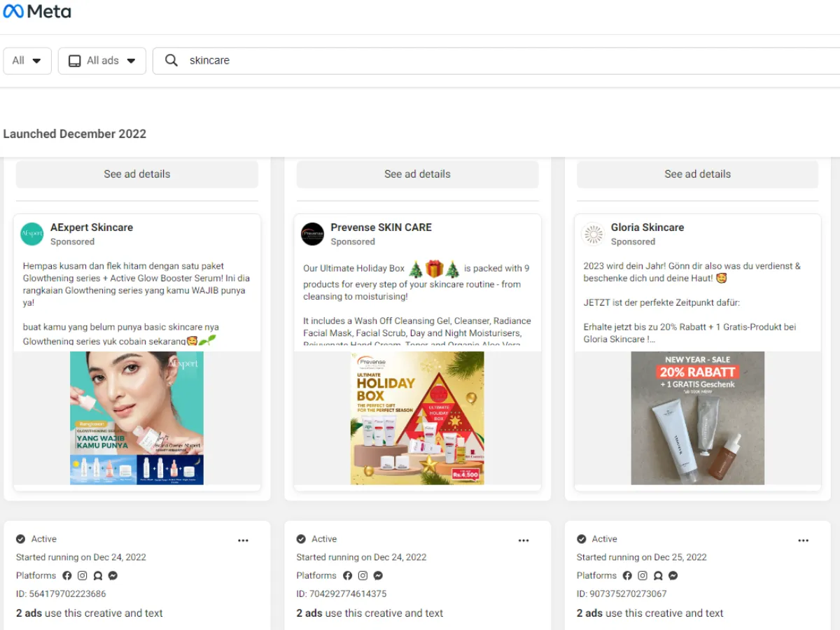Click Sponsored label under Gloria Skincare
Image resolution: width=840 pixels, height=630 pixels.
633,241
